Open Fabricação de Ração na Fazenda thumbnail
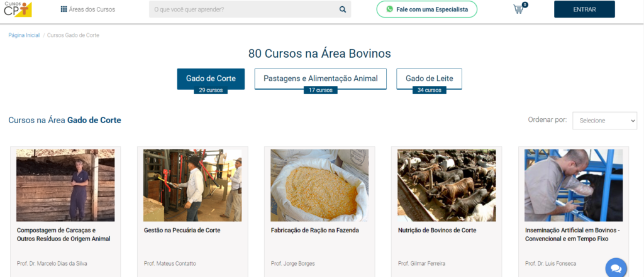 pos(319,185)
